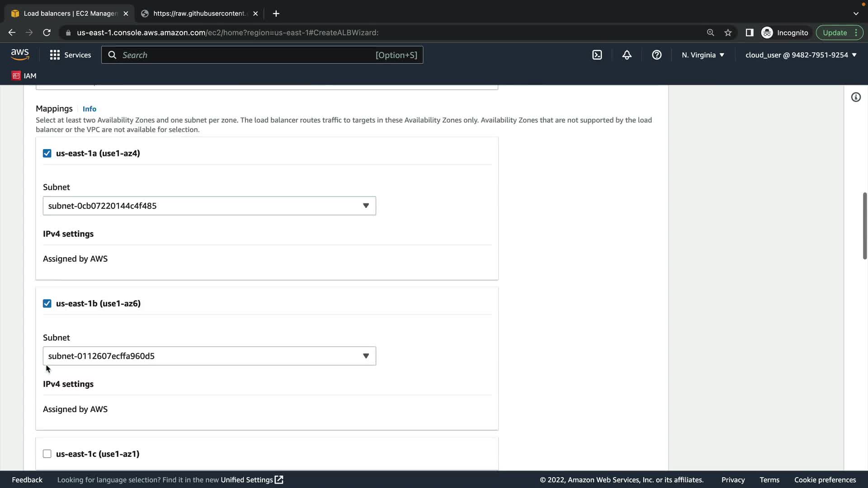This screenshot has width=868, height=488.
Task: Expand subnet dropdown for us-east-1b
Action: tap(209, 356)
